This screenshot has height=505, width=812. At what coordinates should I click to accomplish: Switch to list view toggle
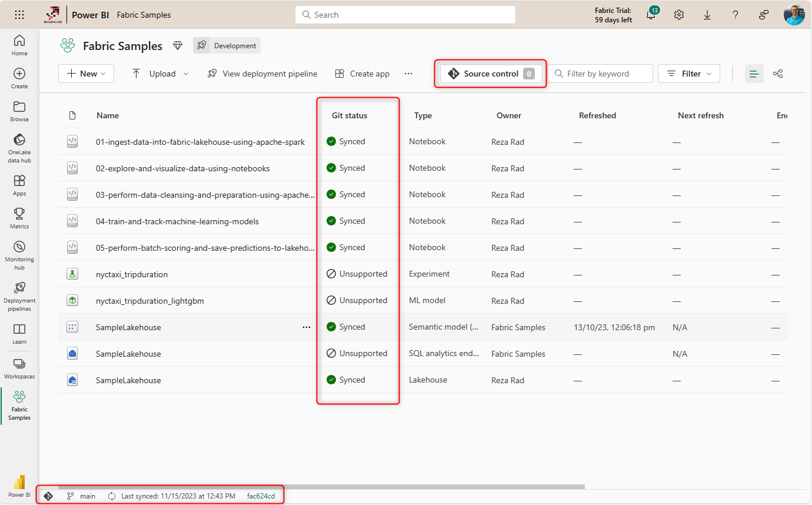(x=754, y=74)
